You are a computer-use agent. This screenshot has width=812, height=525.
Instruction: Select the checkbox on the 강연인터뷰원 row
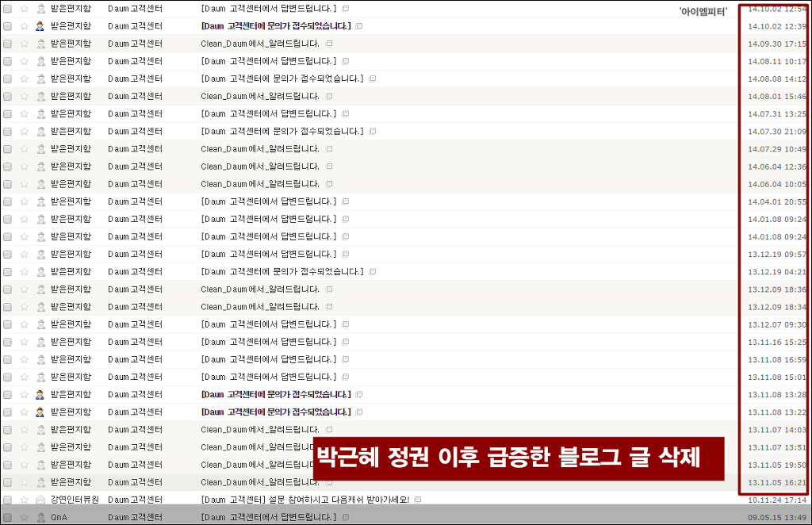tap(8, 500)
